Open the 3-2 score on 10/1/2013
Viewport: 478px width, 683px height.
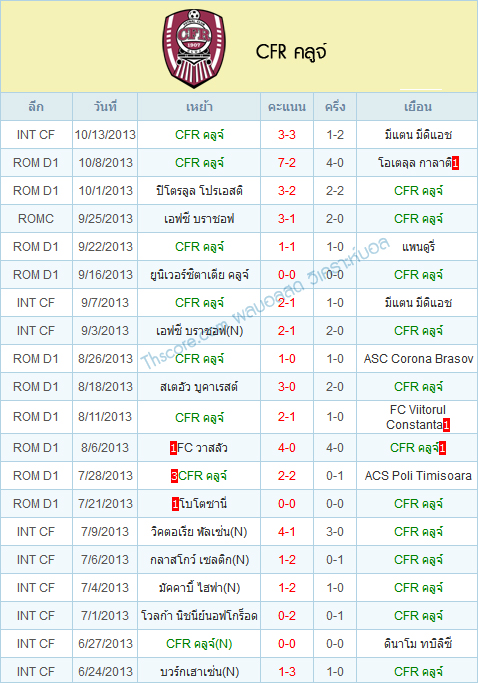click(x=287, y=191)
